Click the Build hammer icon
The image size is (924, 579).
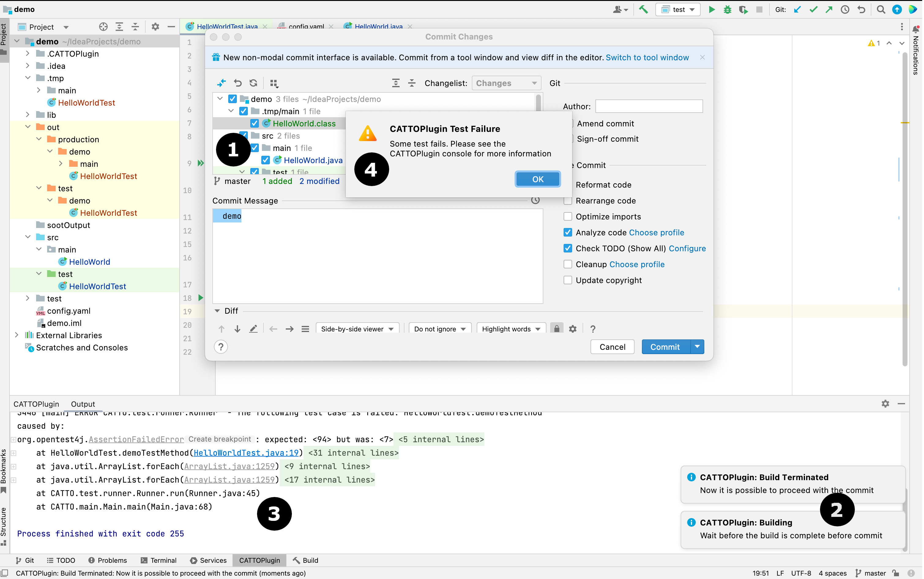coord(643,9)
